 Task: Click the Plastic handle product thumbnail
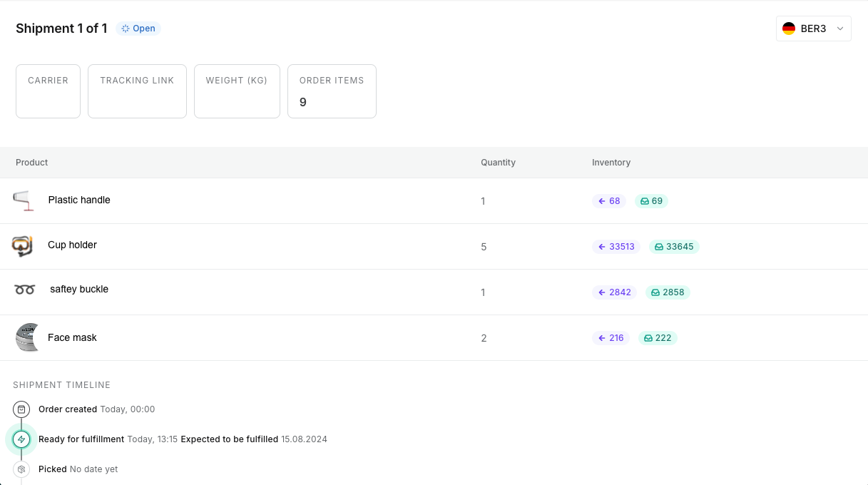click(x=24, y=200)
